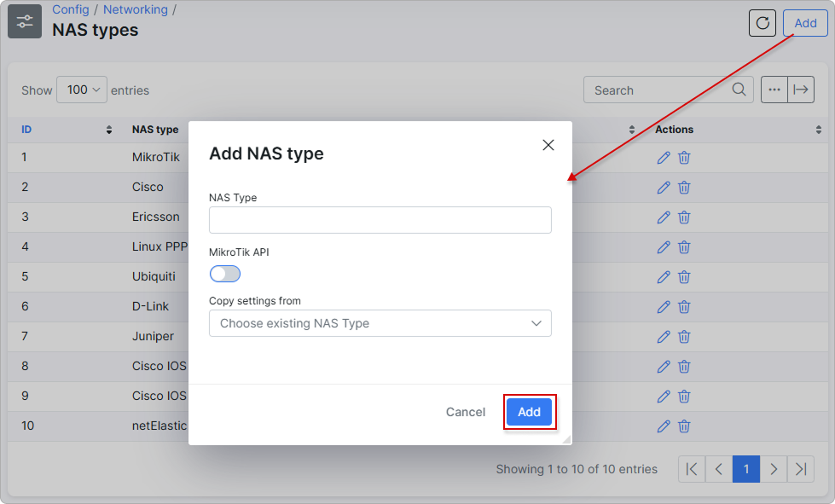Delete Ericsson row trash icon
The width and height of the screenshot is (835, 504).
click(x=684, y=217)
